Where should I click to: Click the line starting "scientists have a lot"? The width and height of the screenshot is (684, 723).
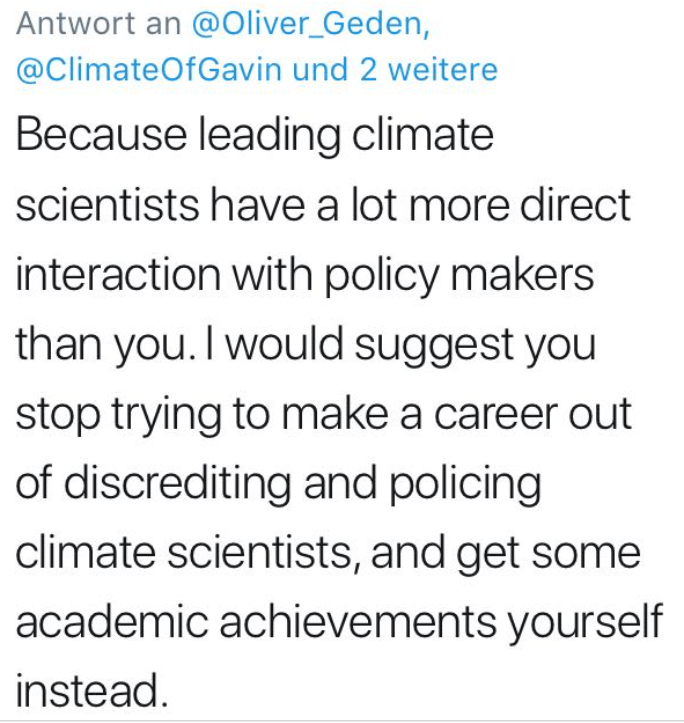click(x=323, y=205)
